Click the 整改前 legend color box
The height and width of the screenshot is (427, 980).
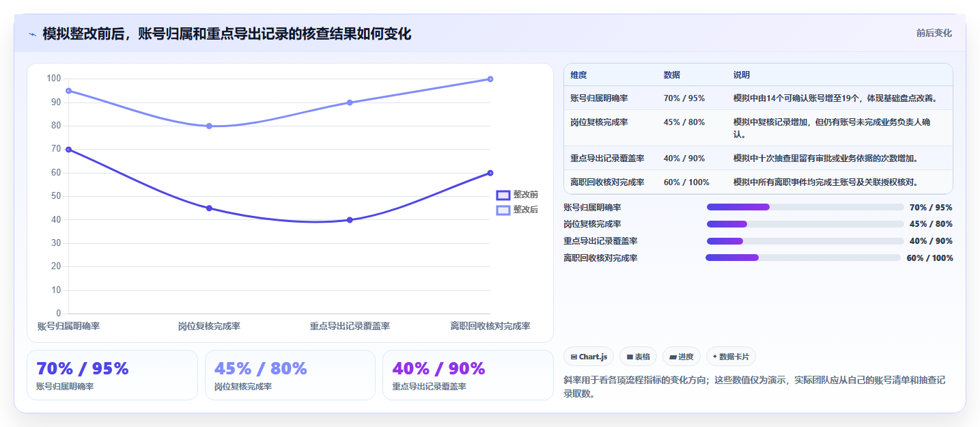coord(503,195)
